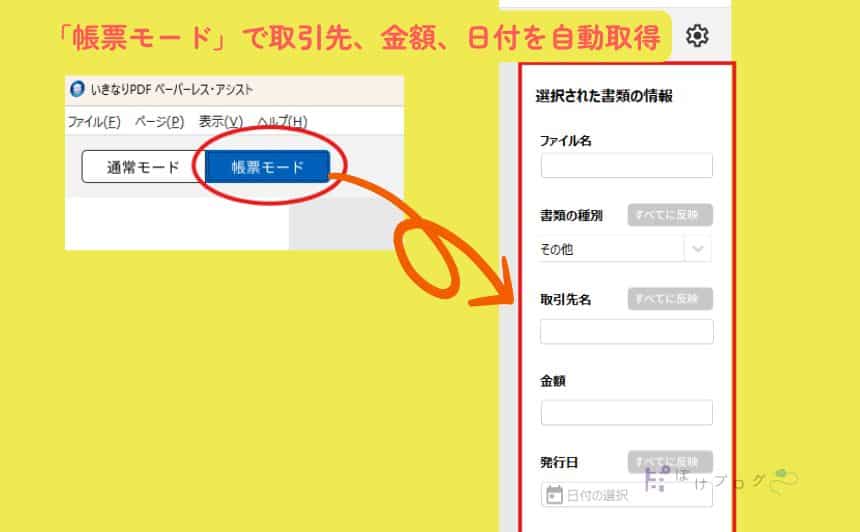The height and width of the screenshot is (532, 860).
Task: Click the 発行日 label
Action: 559,462
